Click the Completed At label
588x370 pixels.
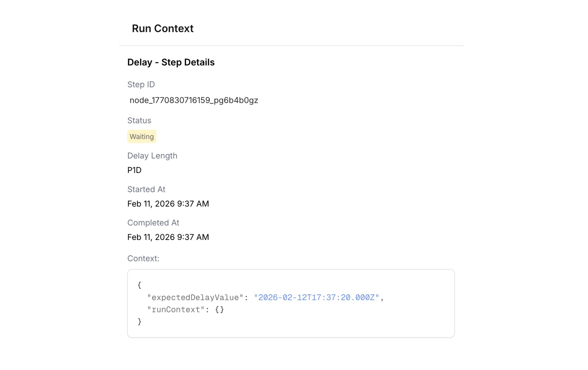[x=153, y=223]
